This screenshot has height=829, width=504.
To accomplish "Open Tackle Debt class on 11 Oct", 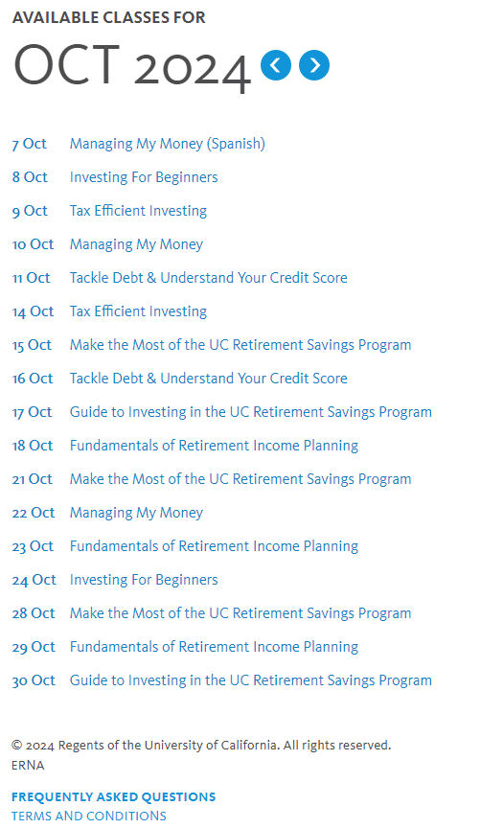I will (x=208, y=278).
